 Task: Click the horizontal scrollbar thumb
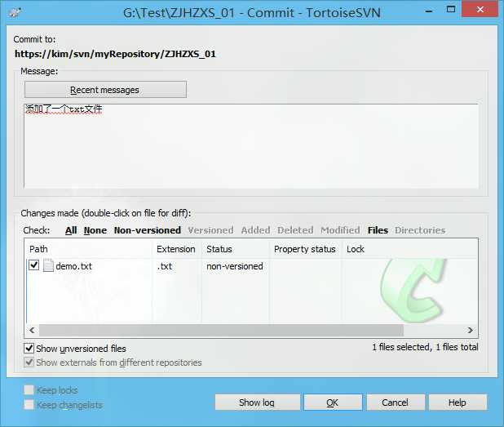(x=221, y=330)
